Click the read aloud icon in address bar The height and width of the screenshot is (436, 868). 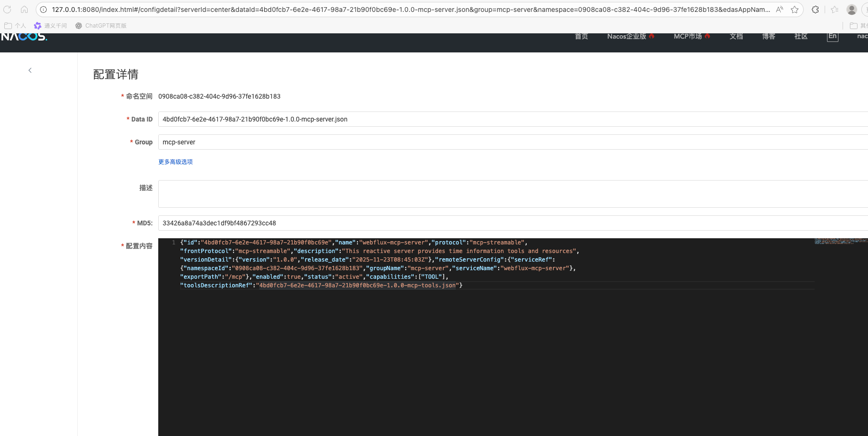tap(779, 10)
